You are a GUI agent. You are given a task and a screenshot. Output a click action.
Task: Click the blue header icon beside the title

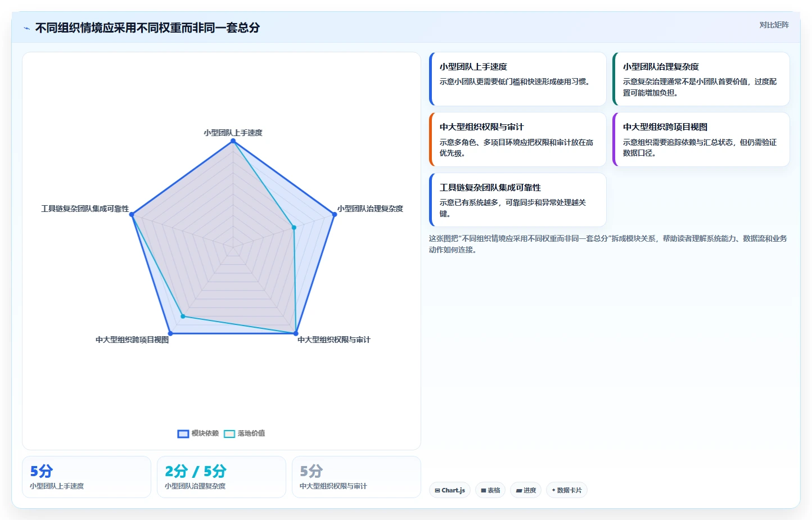coord(26,28)
